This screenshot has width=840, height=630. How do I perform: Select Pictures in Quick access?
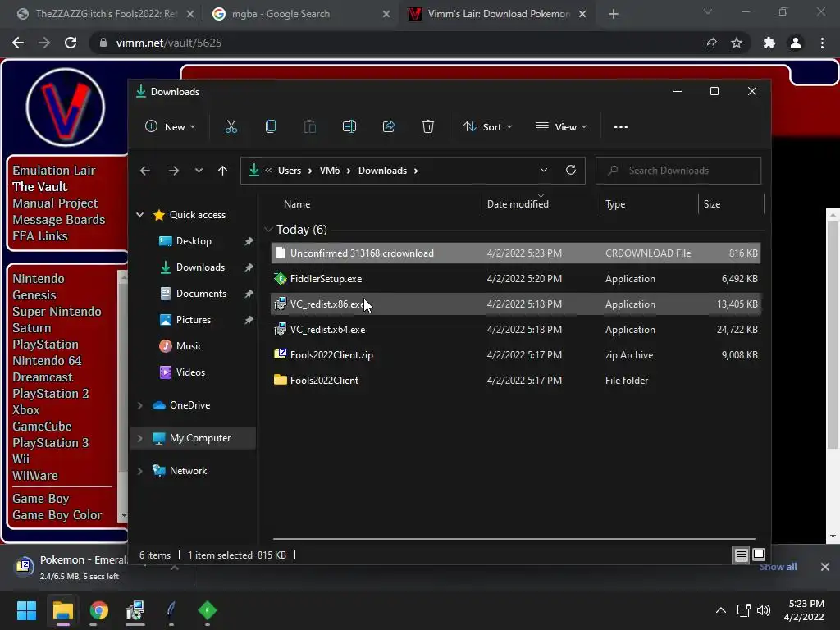click(194, 320)
